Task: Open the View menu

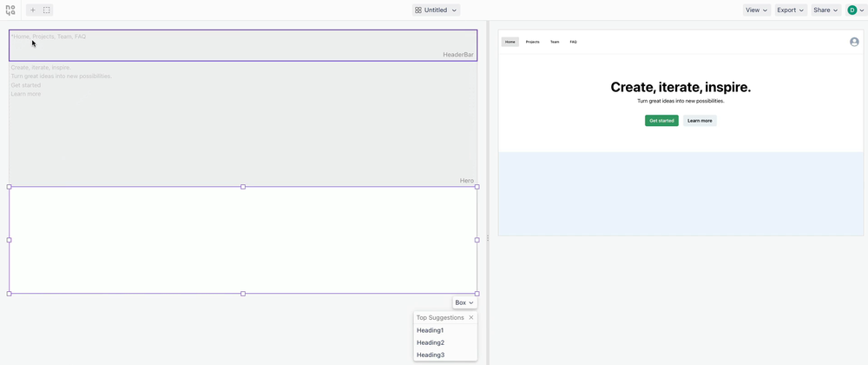Action: pos(757,10)
